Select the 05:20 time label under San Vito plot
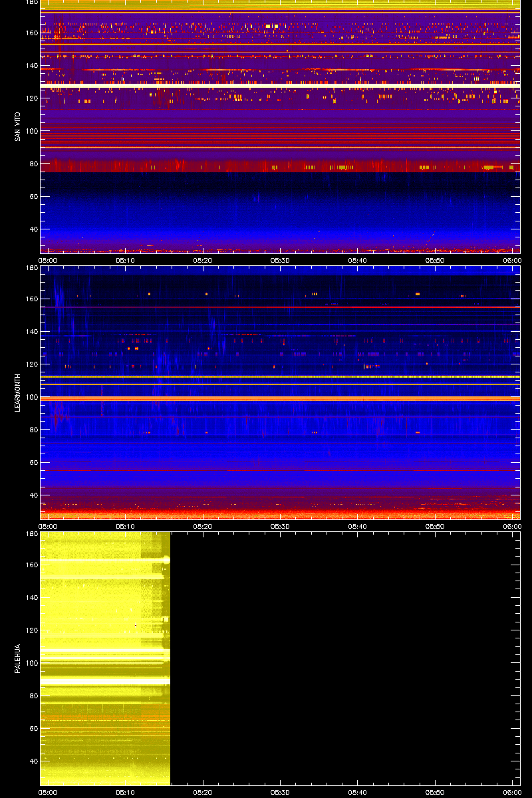The image size is (532, 798). point(203,260)
